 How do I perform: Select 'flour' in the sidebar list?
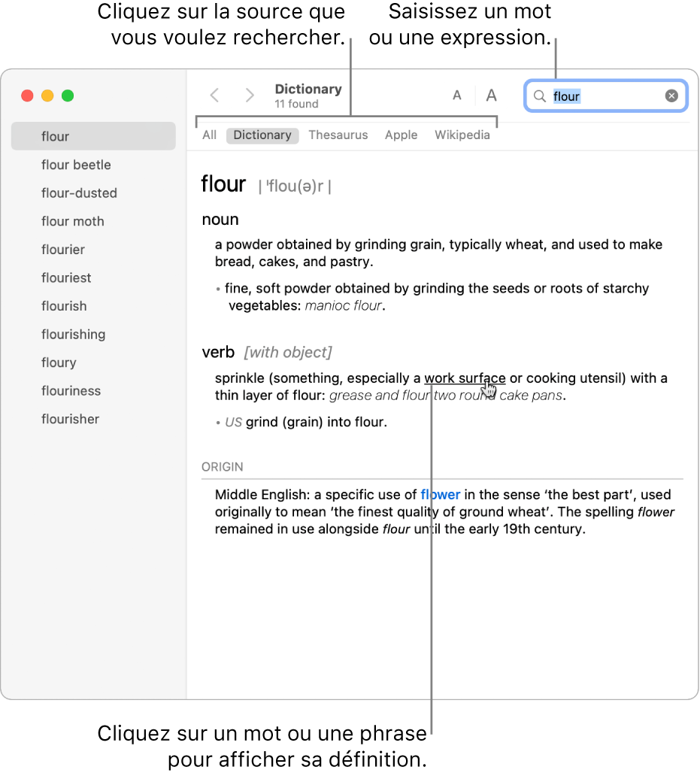click(x=93, y=136)
